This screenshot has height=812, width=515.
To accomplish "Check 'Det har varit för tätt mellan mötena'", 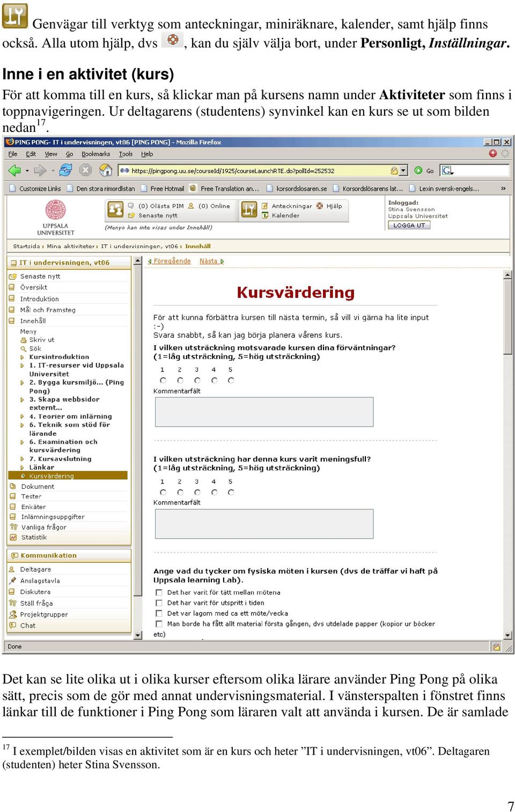I will (159, 592).
